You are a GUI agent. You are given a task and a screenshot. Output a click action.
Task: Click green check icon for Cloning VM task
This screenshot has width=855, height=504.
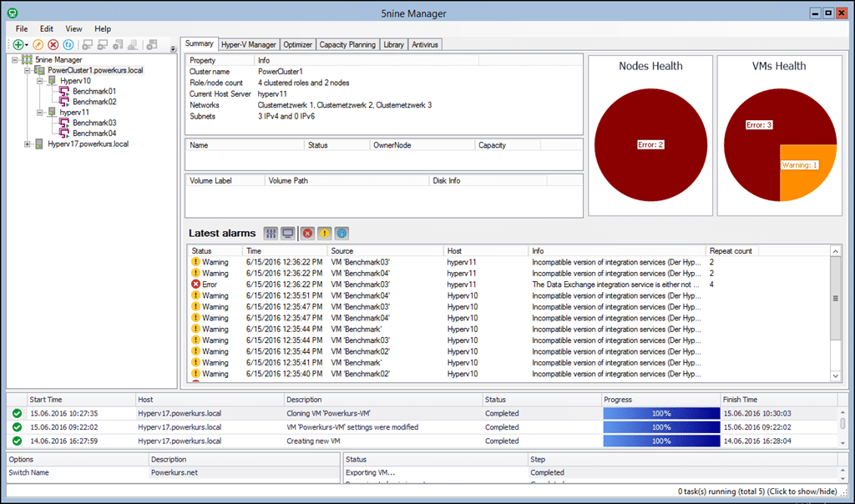[17, 414]
